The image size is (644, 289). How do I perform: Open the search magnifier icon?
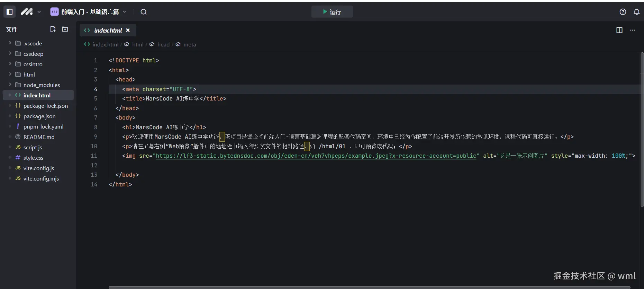coord(144,12)
